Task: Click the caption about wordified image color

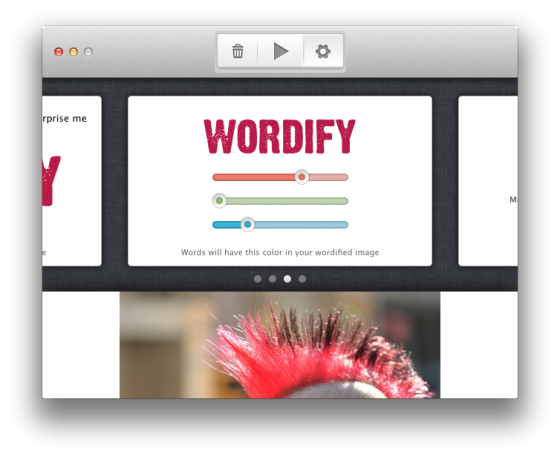Action: 280,252
